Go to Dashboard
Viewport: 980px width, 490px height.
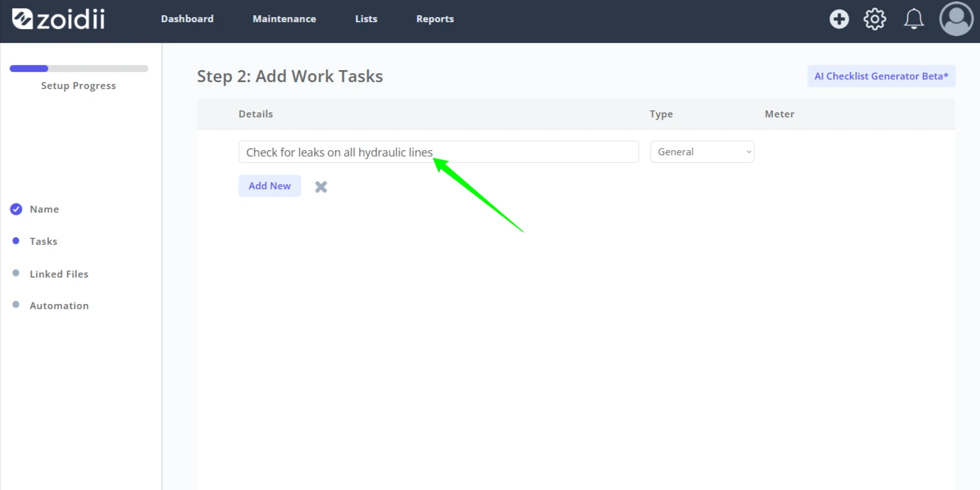[187, 19]
